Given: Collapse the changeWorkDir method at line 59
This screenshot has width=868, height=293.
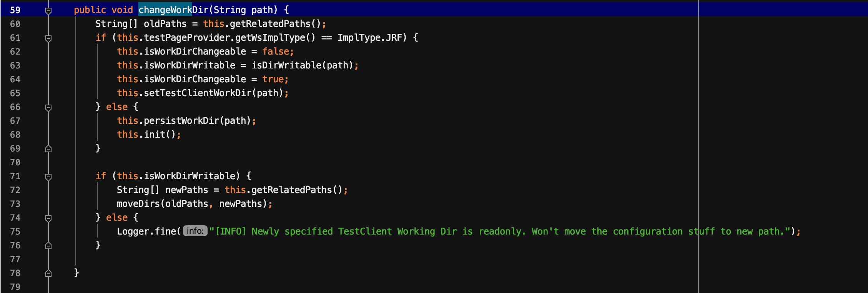Looking at the screenshot, I should 48,11.
